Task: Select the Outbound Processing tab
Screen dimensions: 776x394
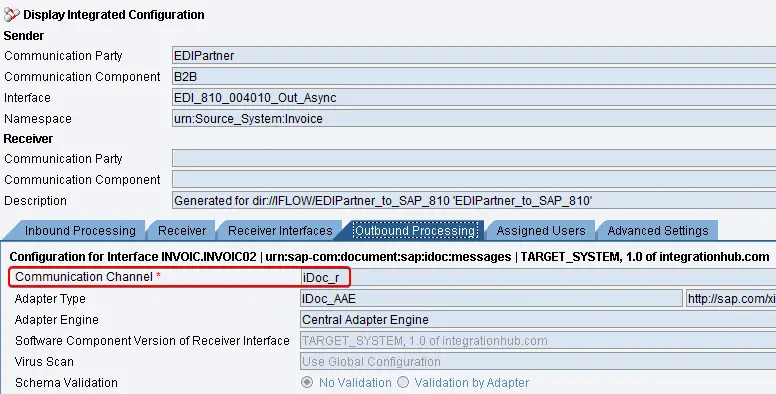Action: [416, 231]
